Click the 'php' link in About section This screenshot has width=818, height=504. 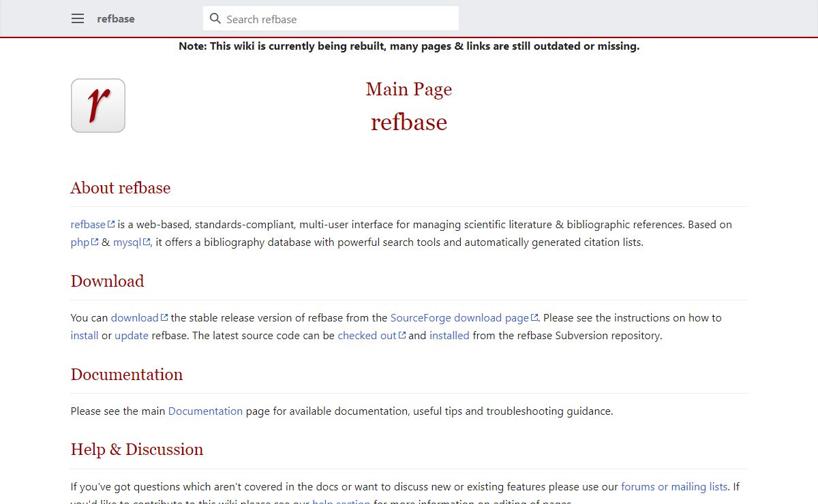(x=80, y=242)
